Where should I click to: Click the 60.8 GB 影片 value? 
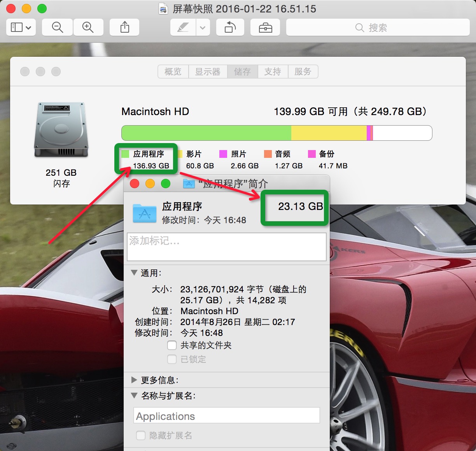click(200, 166)
